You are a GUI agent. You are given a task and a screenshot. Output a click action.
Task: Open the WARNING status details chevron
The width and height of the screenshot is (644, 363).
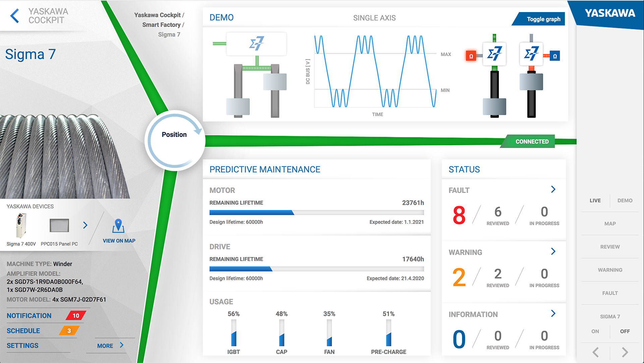coord(553,251)
